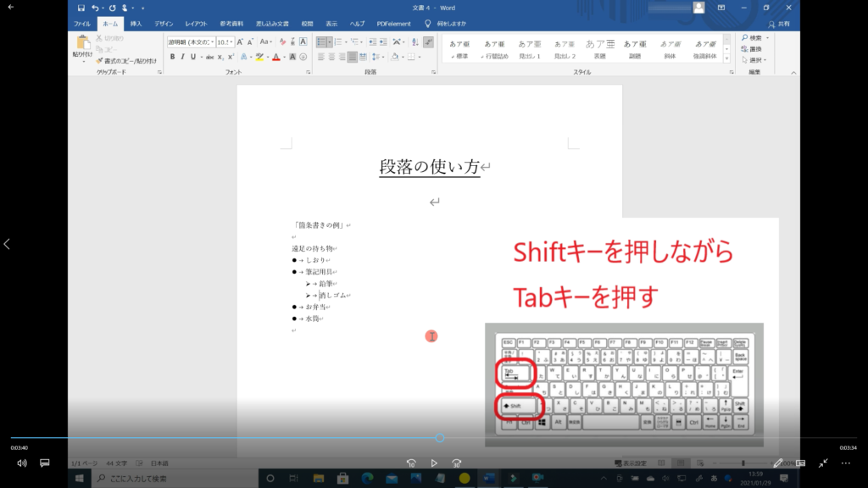Screen dimensions: 868x488
Task: Click the player's back arrow at top-left
Action: (11, 7)
